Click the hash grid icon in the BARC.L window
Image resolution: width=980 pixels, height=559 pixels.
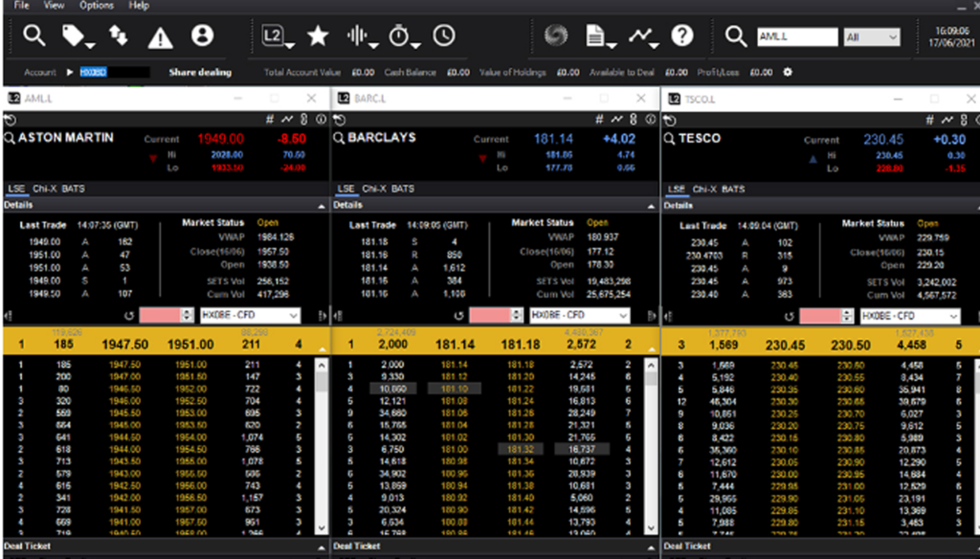[599, 119]
